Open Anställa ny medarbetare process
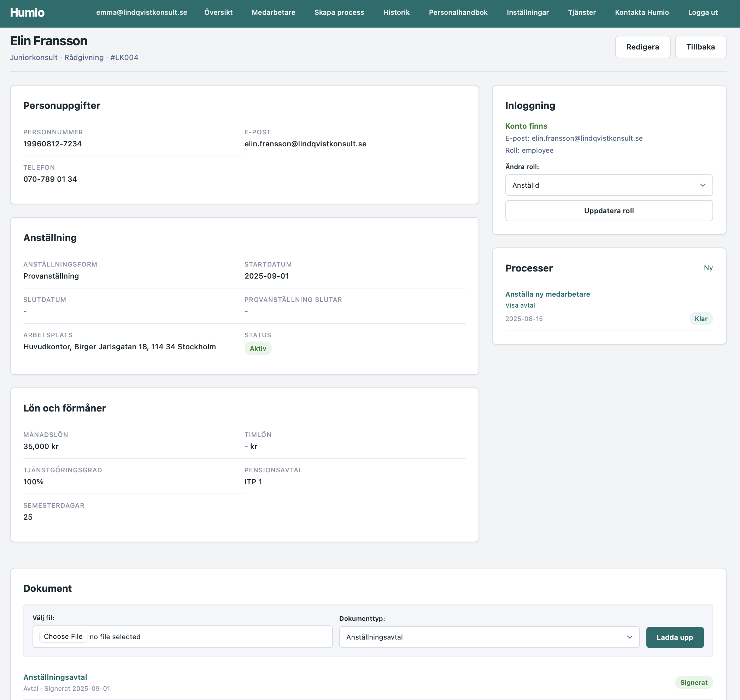Viewport: 740px width, 700px height. [x=547, y=294]
